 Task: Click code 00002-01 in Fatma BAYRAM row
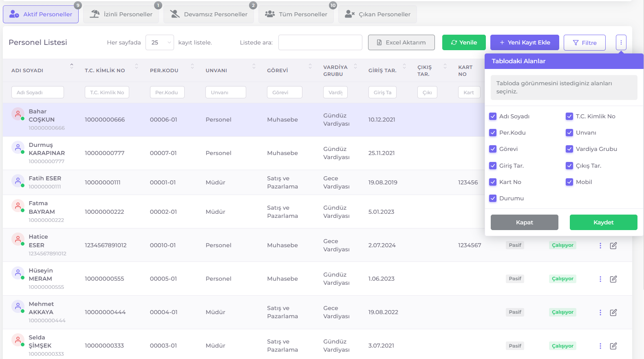(x=163, y=212)
